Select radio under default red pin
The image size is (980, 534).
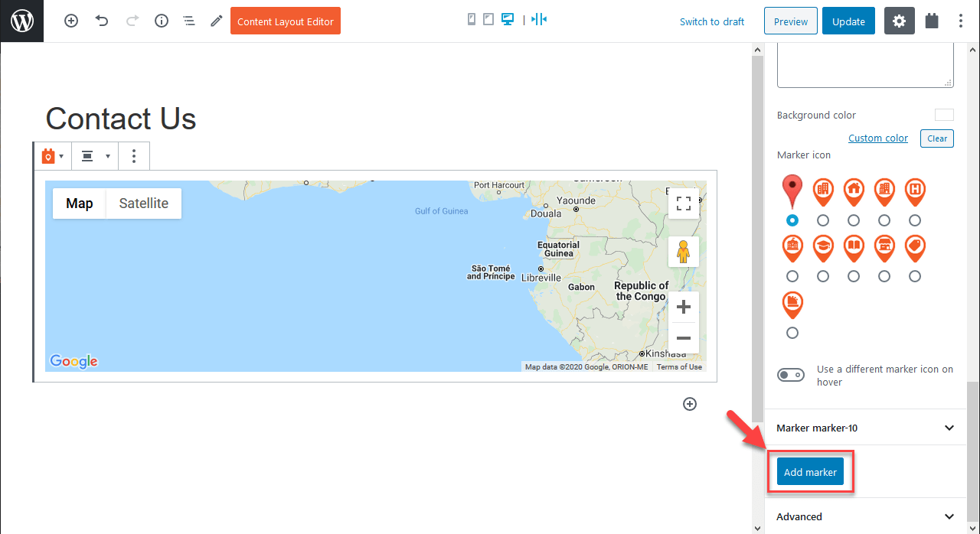point(792,220)
